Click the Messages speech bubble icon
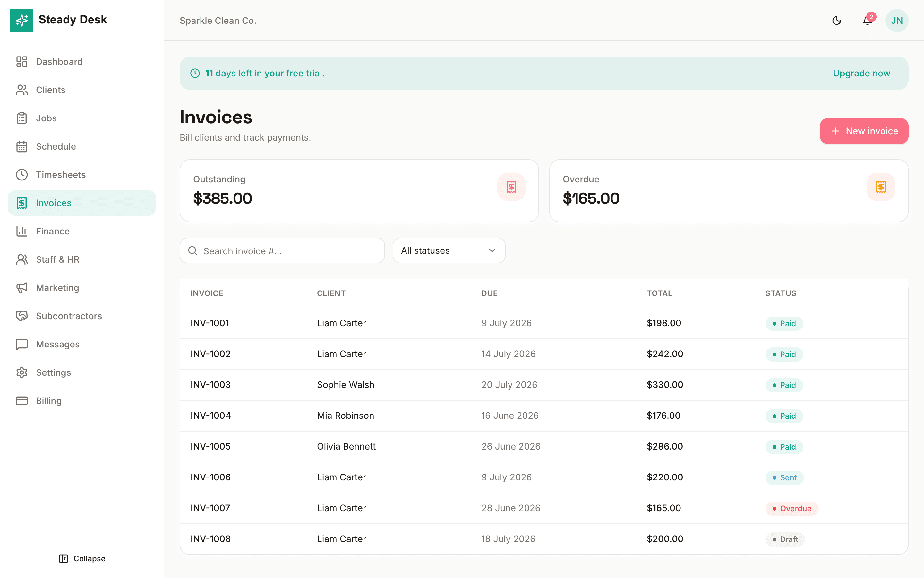The image size is (924, 578). click(22, 345)
